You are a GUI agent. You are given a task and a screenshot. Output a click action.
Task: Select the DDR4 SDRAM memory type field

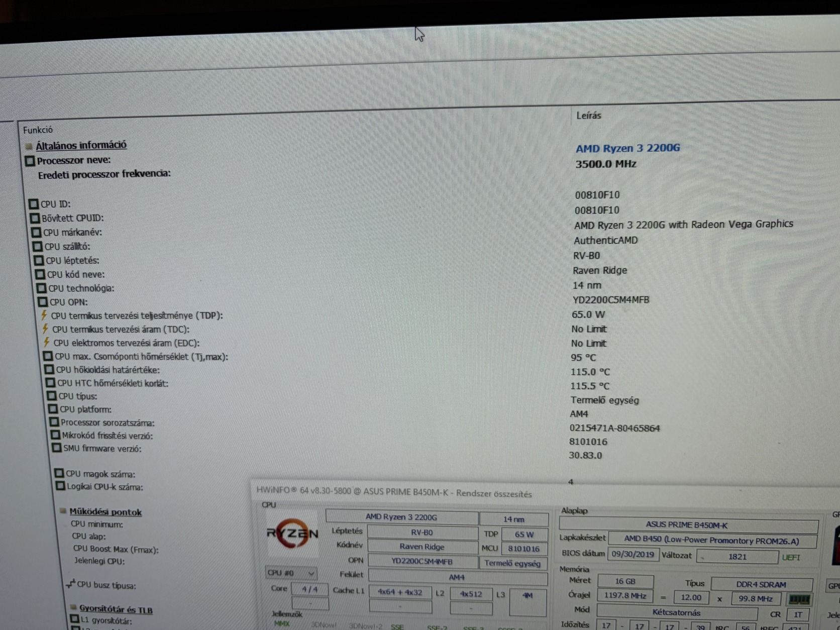coord(761,584)
